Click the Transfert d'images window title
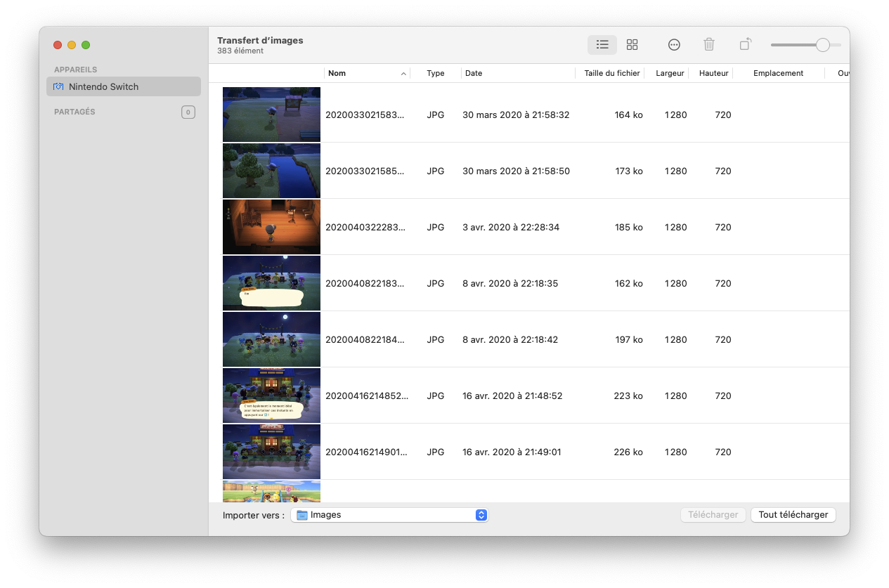 pyautogui.click(x=260, y=41)
